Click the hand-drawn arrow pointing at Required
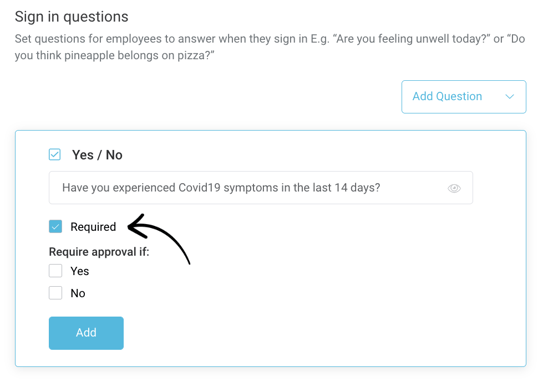 pyautogui.click(x=159, y=239)
